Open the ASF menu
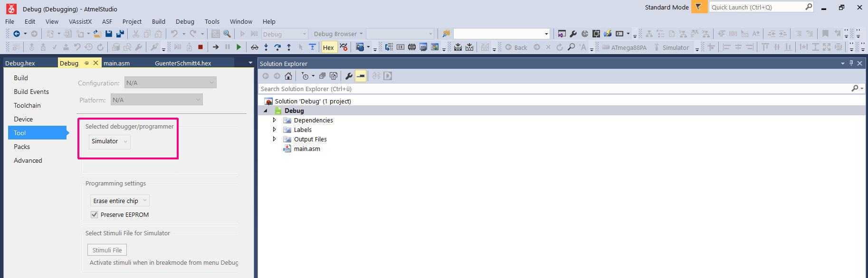The width and height of the screenshot is (868, 278). [107, 21]
